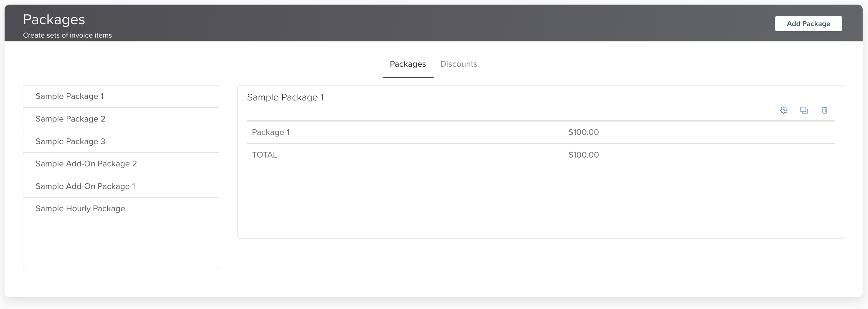The width and height of the screenshot is (868, 309).
Task: Click the "Create sets of invoice items" subtitle
Action: click(67, 35)
